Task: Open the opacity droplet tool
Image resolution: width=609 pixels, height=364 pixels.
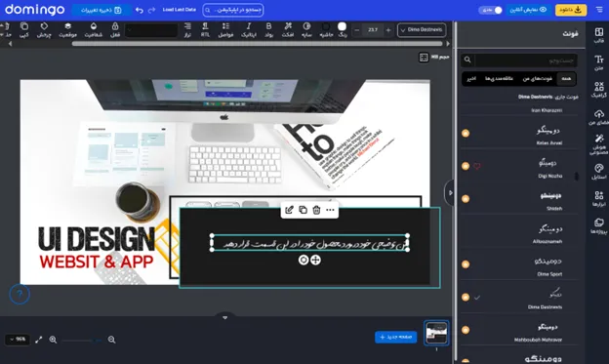Action: coord(94,30)
